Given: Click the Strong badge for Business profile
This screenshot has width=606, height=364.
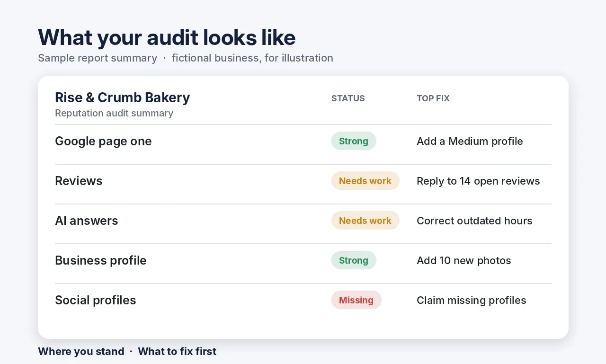Looking at the screenshot, I should click(354, 260).
